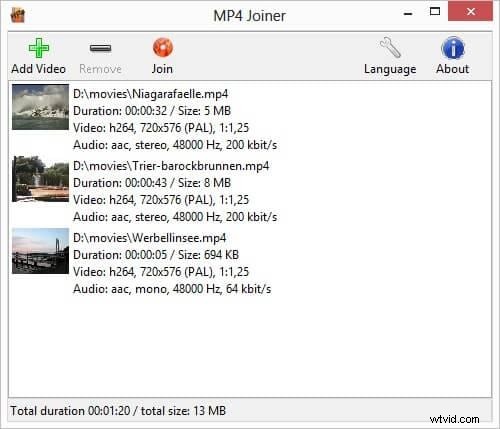Select the Werbellinsee video thumbnail
500x429 pixels.
(40, 251)
